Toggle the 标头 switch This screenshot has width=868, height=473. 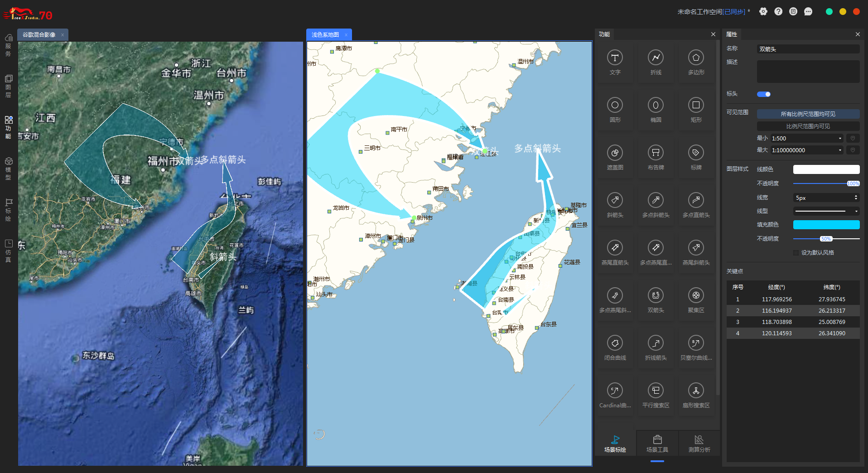pyautogui.click(x=764, y=94)
